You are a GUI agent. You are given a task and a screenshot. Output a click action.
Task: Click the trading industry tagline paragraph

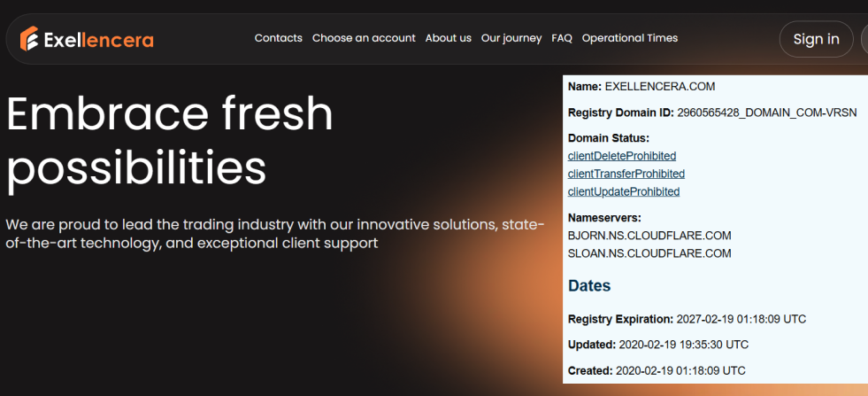click(274, 233)
